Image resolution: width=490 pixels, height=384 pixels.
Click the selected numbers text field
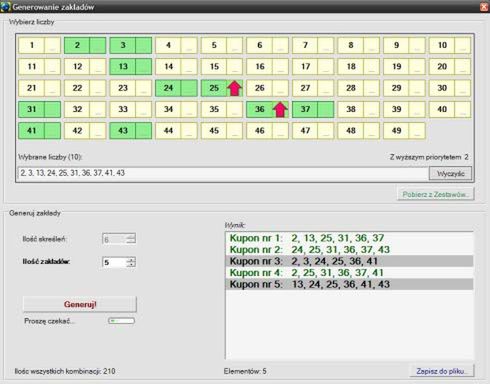(223, 173)
